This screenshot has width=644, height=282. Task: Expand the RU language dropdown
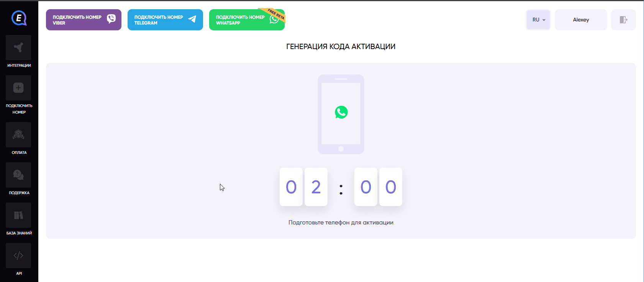pos(538,20)
